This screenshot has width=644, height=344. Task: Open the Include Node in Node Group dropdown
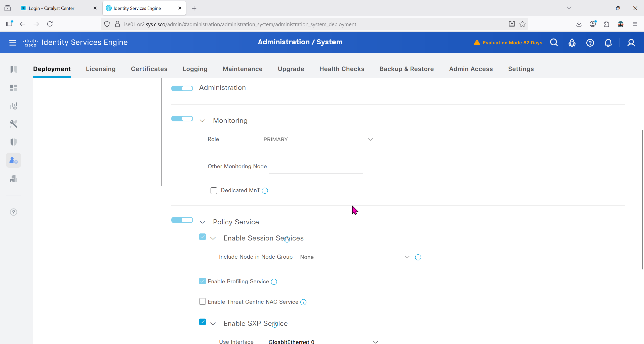click(x=353, y=257)
